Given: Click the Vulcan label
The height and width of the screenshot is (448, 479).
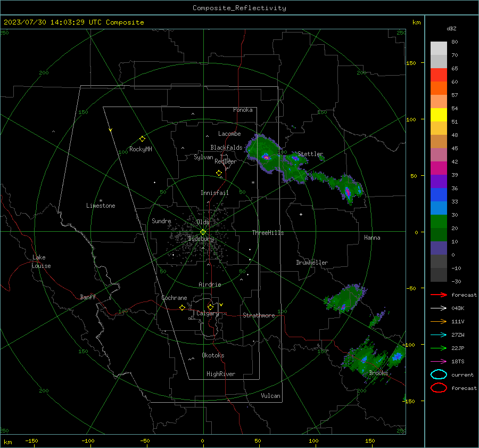Looking at the screenshot, I should [x=270, y=396].
